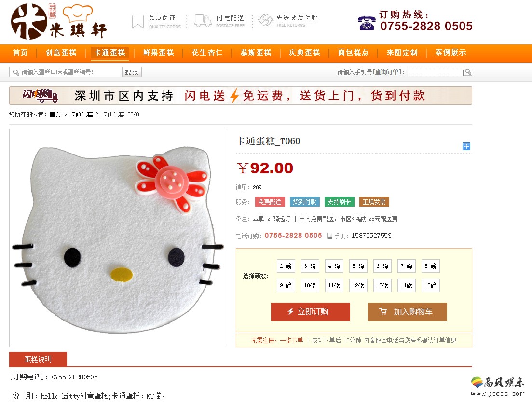Open the 卡通蛋糕 navigation menu item
Screen dimensions: 532x405
(x=109, y=53)
